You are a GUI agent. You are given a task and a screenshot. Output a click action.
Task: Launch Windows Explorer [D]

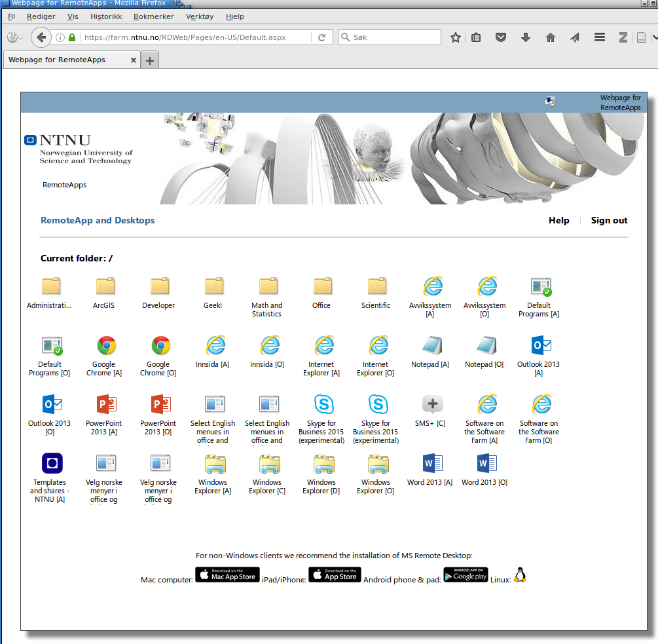(324, 464)
